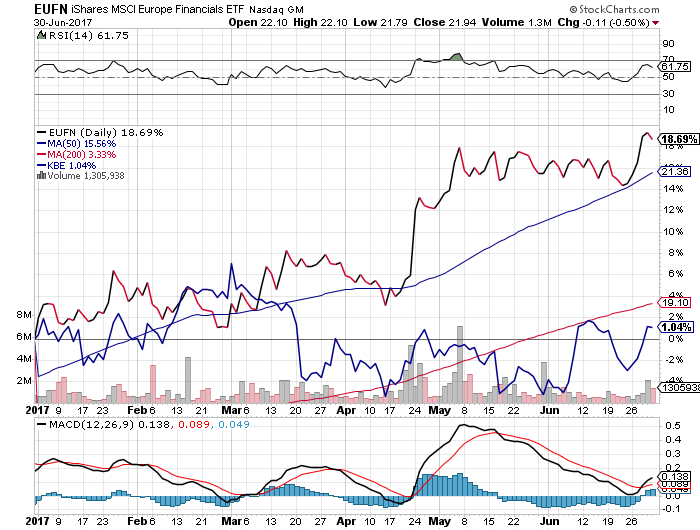Click the 4M volume axis label
700x530 pixels.
coord(25,359)
